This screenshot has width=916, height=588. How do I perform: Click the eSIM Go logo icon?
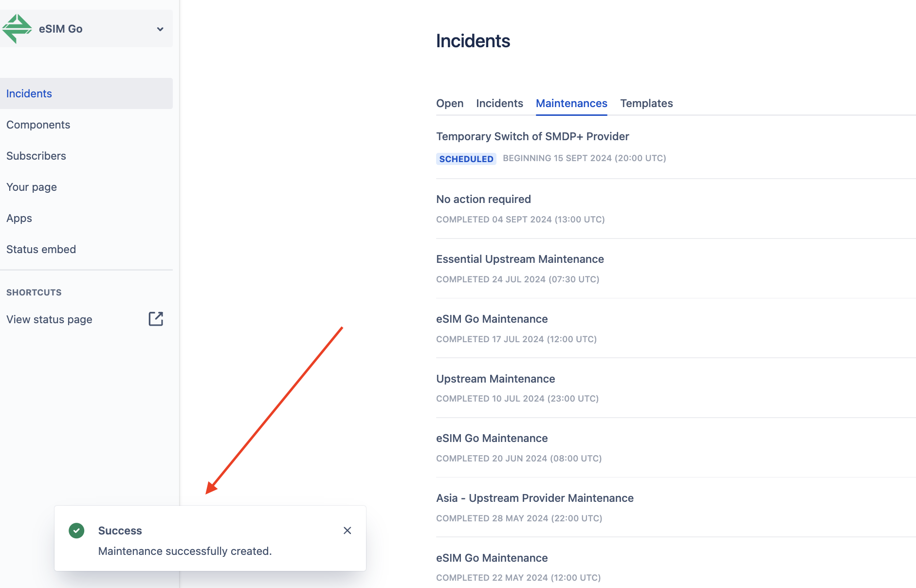tap(17, 29)
